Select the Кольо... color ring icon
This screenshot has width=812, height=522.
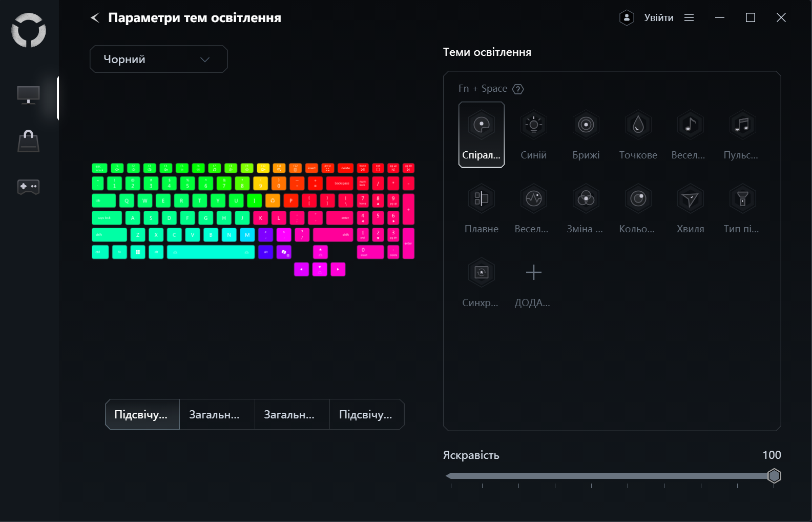[x=638, y=198]
